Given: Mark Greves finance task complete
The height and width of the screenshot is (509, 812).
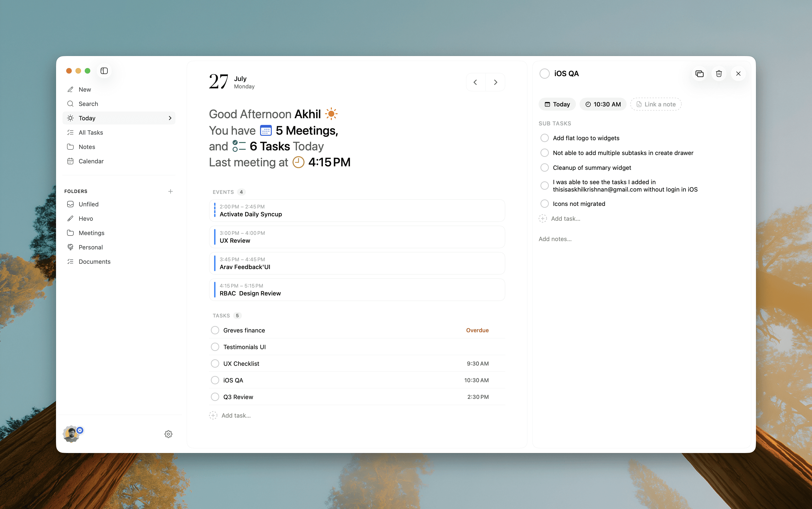Looking at the screenshot, I should click(215, 330).
